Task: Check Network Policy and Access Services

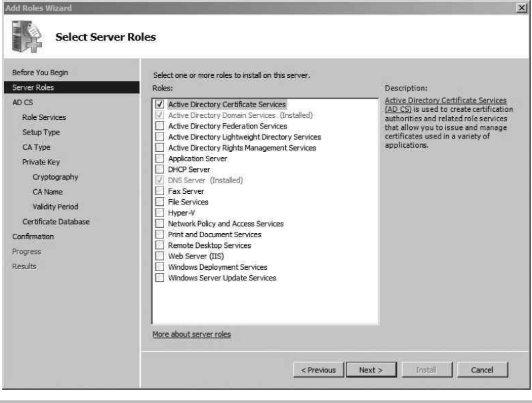Action: (159, 223)
